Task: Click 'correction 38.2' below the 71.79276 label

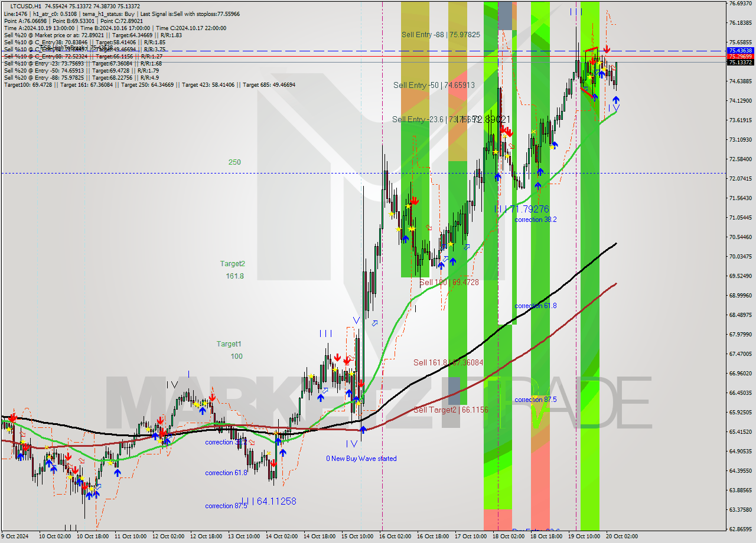Action: point(535,220)
